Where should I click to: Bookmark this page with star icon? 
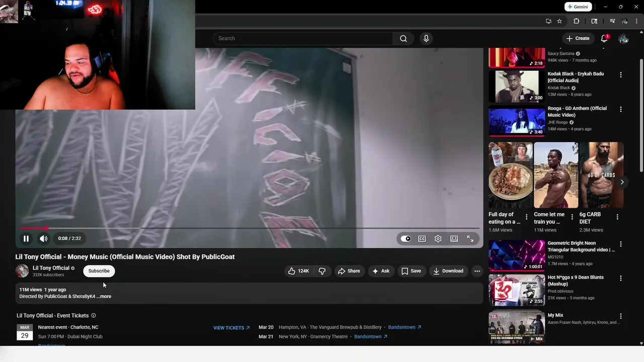pos(559,21)
